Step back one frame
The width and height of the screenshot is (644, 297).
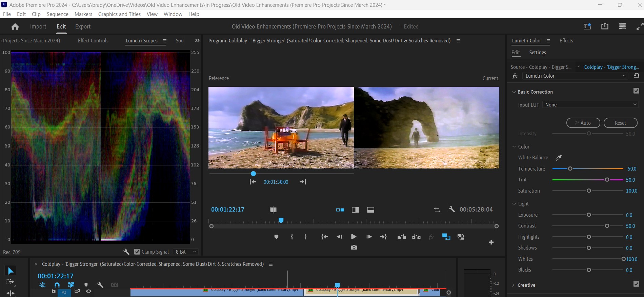pyautogui.click(x=339, y=237)
